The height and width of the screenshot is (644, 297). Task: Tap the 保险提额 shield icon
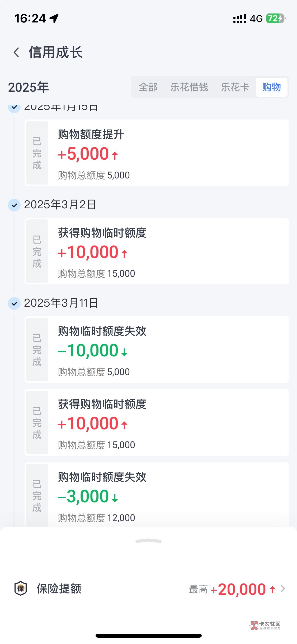tap(21, 588)
